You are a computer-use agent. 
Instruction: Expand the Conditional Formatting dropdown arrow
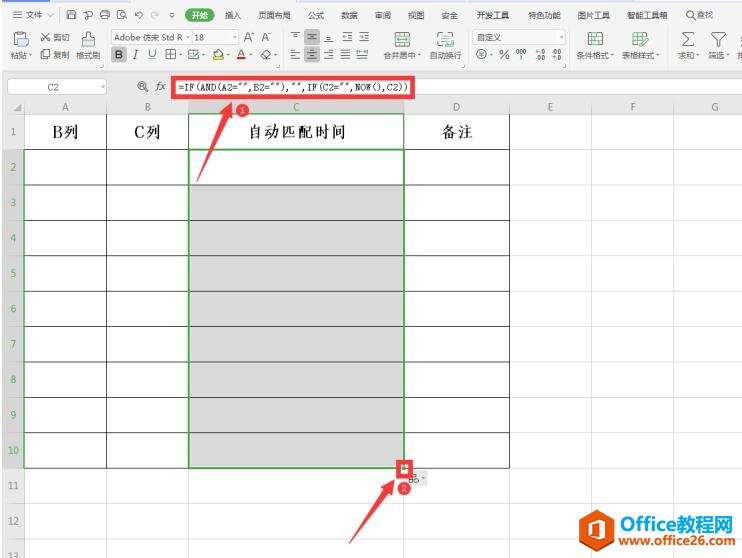click(612, 56)
